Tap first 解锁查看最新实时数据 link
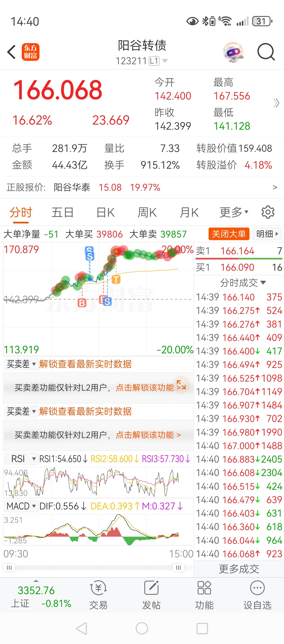Viewport: 284px width, 644px height. [x=85, y=364]
